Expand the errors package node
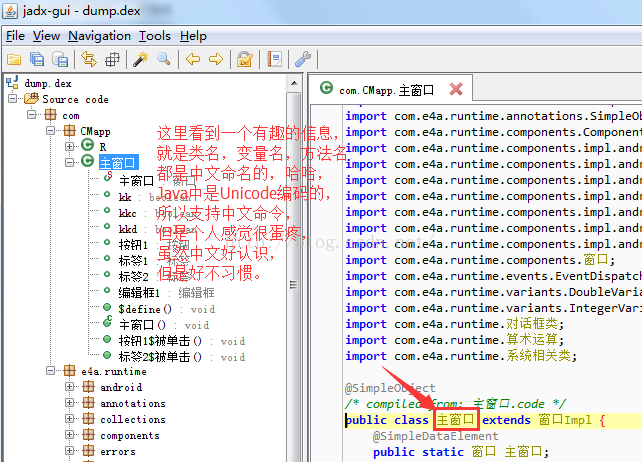 [x=69, y=451]
